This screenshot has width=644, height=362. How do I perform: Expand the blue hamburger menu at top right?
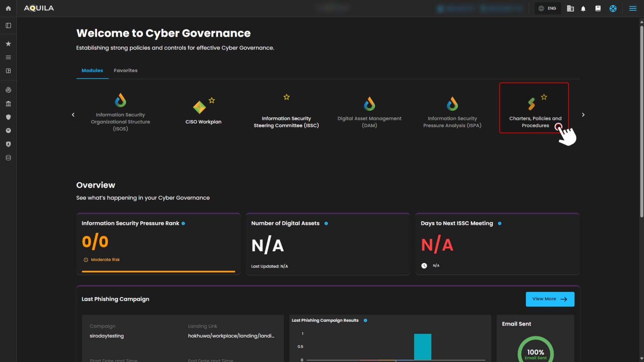632,8
